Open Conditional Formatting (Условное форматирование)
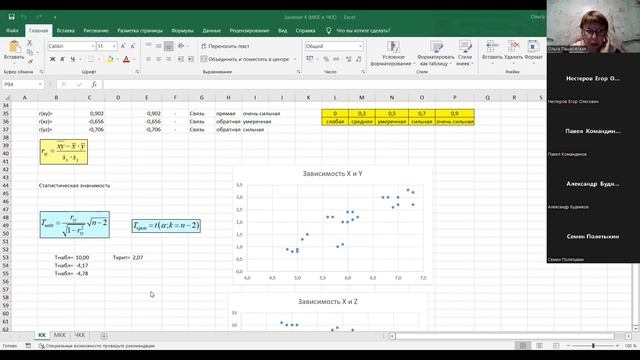Viewport: 640px width, 360px height. (x=393, y=53)
